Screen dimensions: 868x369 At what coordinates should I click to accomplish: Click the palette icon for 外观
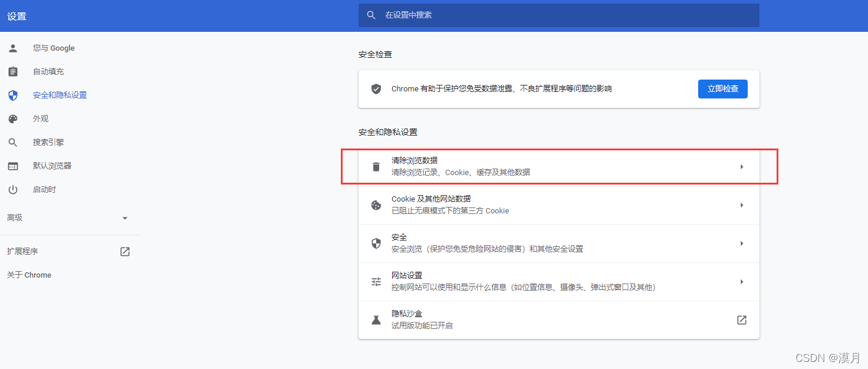tap(13, 119)
